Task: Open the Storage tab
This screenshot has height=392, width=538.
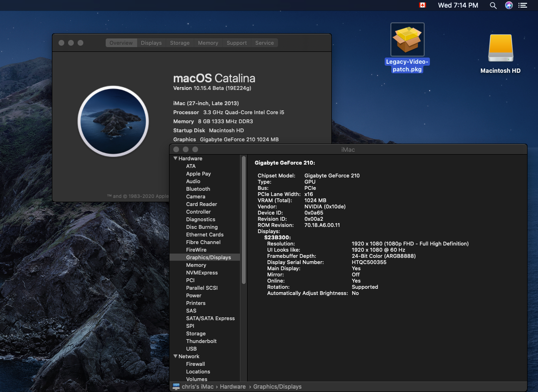Action: [x=179, y=43]
